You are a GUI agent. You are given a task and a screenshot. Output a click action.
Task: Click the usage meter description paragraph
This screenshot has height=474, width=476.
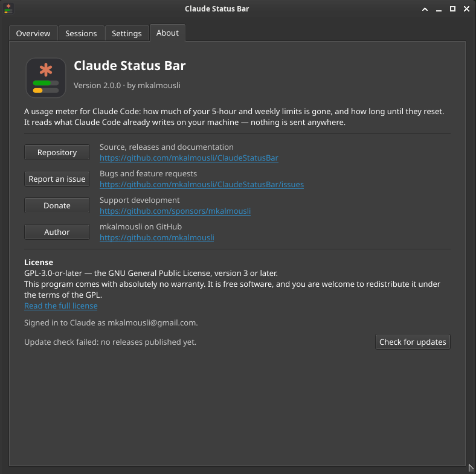[234, 117]
